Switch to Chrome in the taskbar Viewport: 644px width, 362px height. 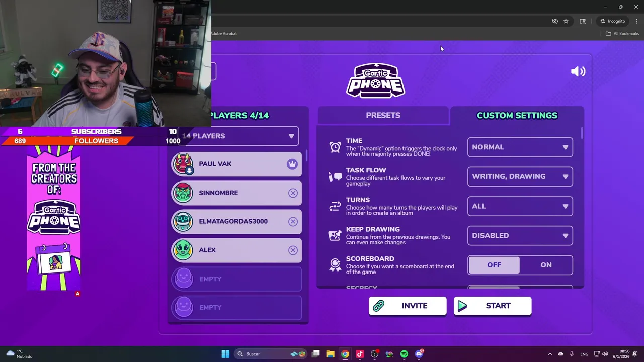[345, 354]
